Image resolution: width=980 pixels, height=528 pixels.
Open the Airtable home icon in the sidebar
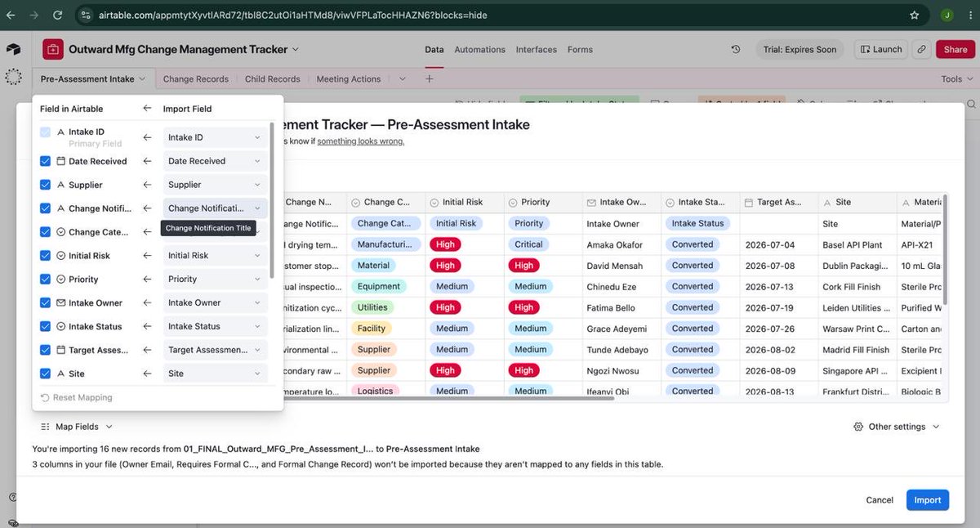tap(13, 50)
